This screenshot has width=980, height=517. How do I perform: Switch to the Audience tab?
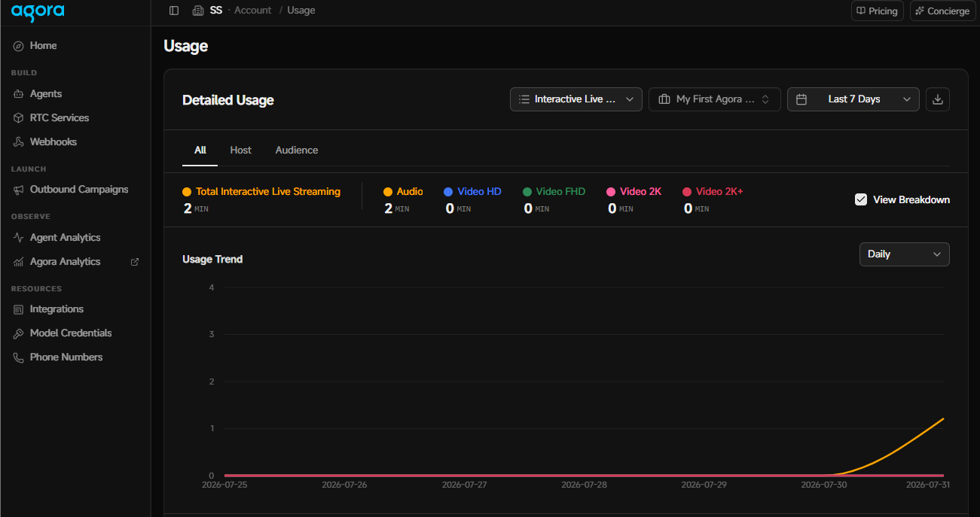click(x=297, y=151)
